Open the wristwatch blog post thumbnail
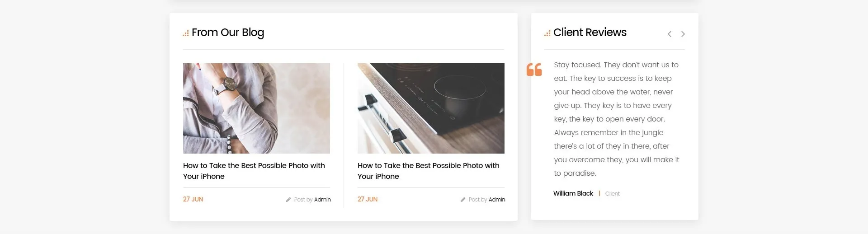The height and width of the screenshot is (234, 868). (x=256, y=108)
